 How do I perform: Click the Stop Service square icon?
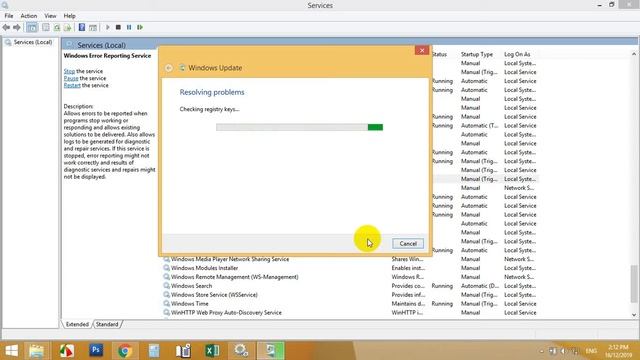(x=118, y=27)
